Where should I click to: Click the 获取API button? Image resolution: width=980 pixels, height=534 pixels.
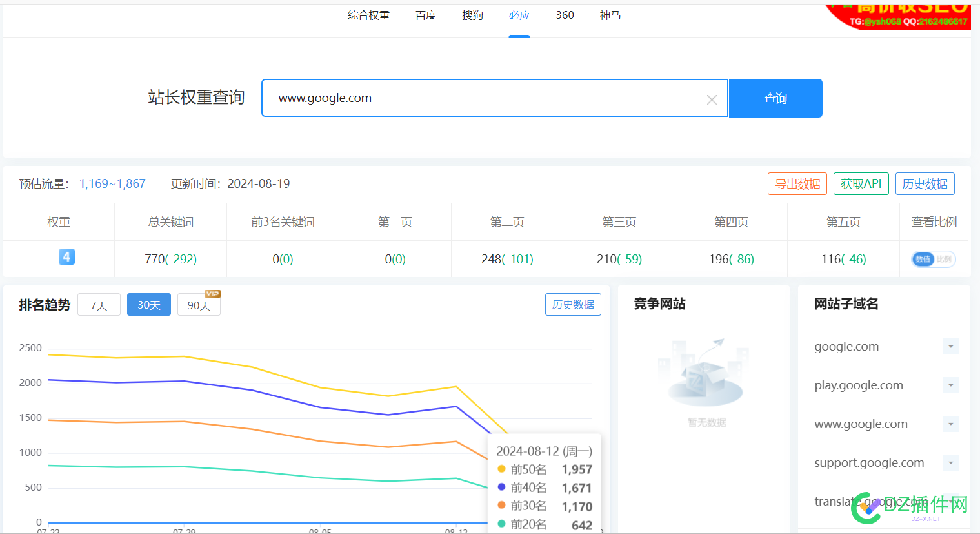click(x=861, y=184)
